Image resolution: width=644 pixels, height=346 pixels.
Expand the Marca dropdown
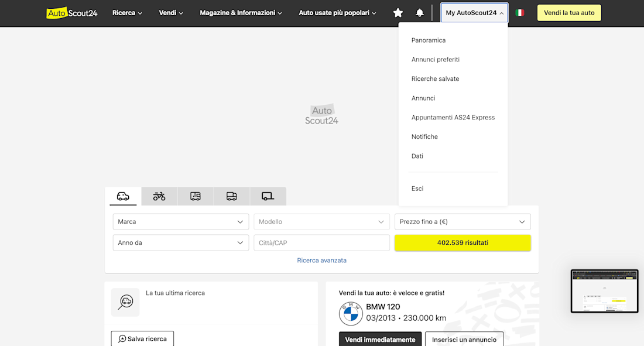180,222
